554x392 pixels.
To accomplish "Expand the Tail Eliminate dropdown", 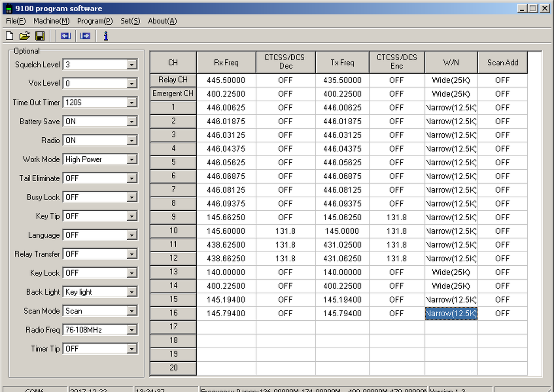I will pos(132,178).
